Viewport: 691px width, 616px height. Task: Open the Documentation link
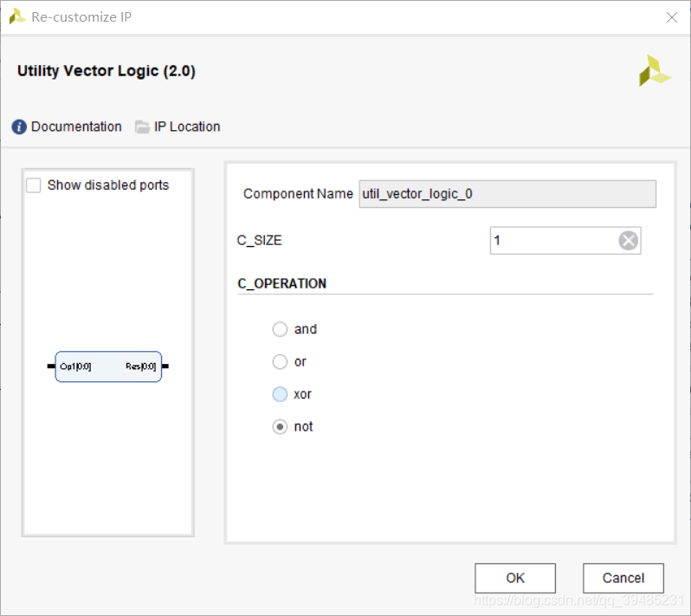[76, 127]
